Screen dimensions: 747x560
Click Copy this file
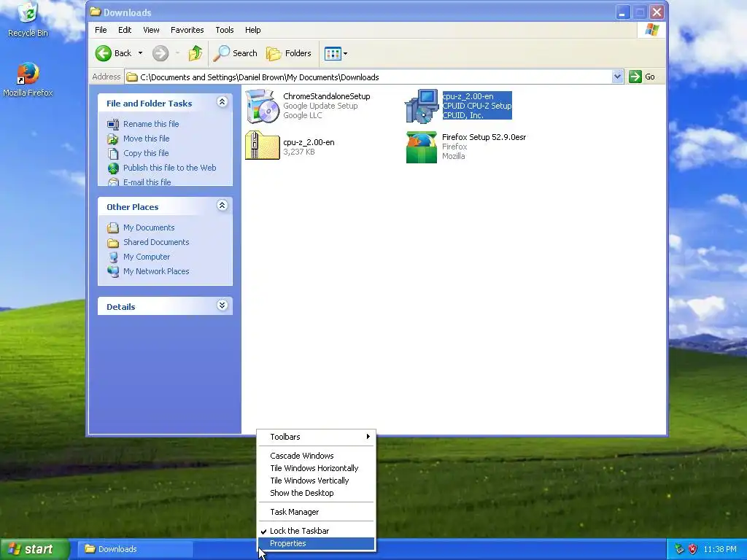point(146,153)
